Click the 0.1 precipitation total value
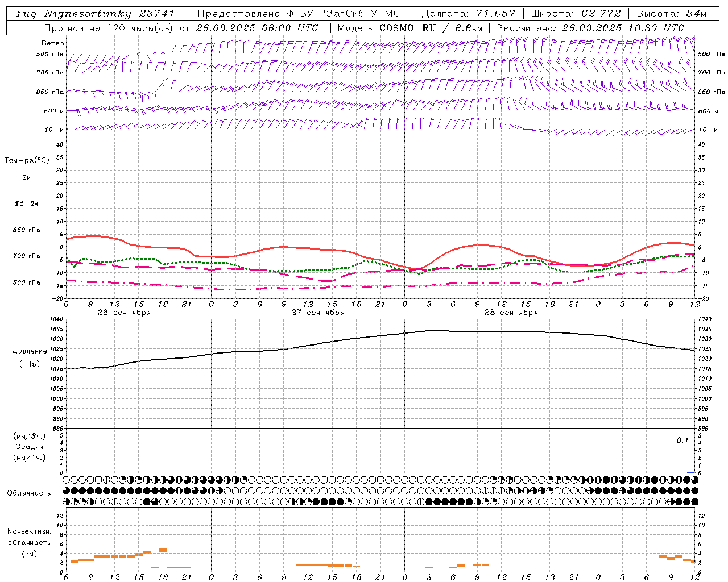The height and width of the screenshot is (582, 728). (x=682, y=440)
